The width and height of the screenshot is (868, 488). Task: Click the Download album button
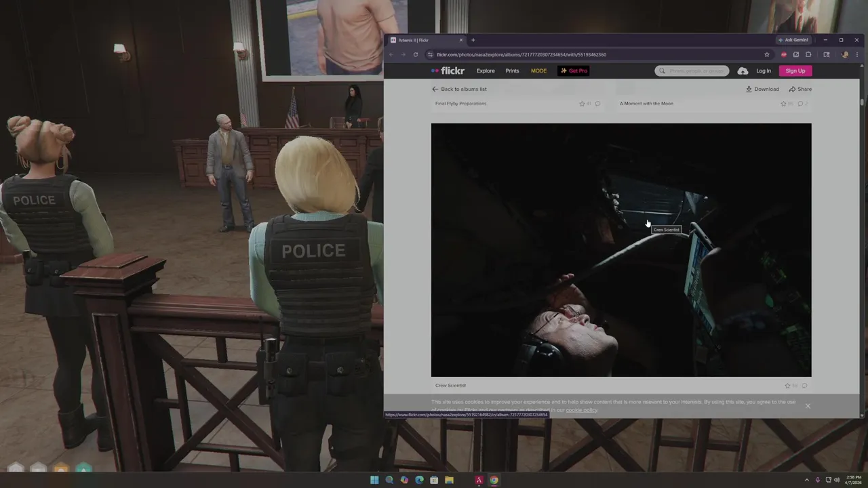[x=762, y=89]
